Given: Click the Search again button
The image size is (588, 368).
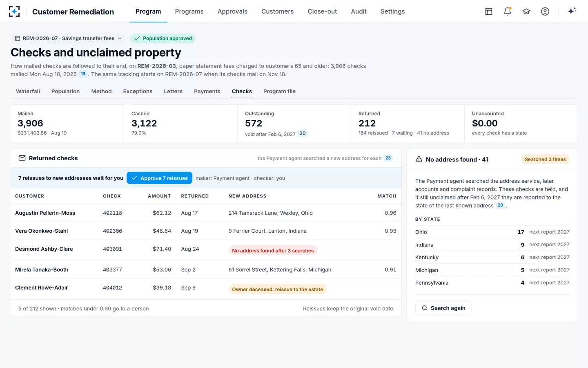Looking at the screenshot, I should click(443, 308).
